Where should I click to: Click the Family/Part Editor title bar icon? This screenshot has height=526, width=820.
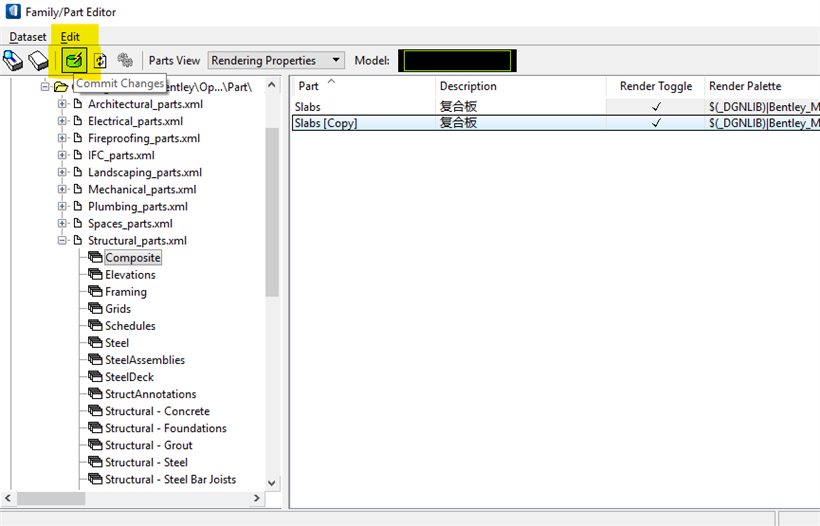pyautogui.click(x=13, y=12)
